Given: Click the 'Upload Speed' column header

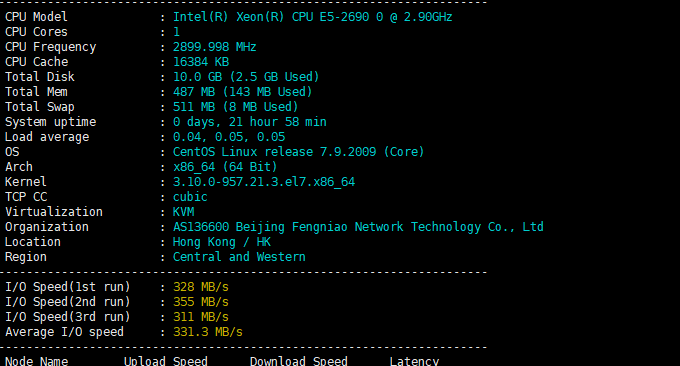Looking at the screenshot, I should coord(166,361).
